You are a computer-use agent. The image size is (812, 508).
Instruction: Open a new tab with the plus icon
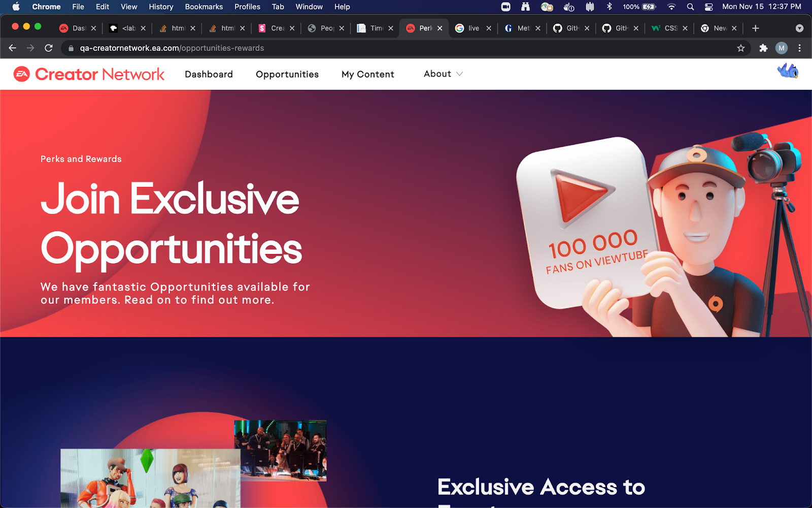point(755,28)
